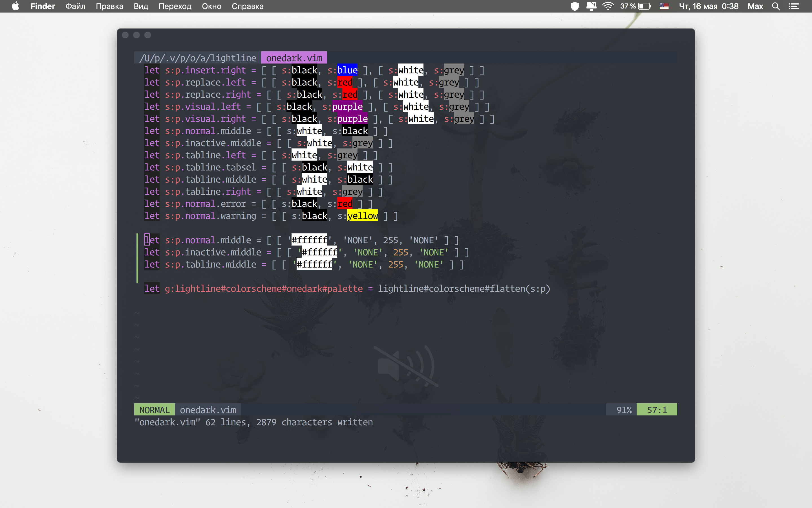Open the Finder menu
Image resolution: width=812 pixels, height=508 pixels.
click(x=43, y=6)
